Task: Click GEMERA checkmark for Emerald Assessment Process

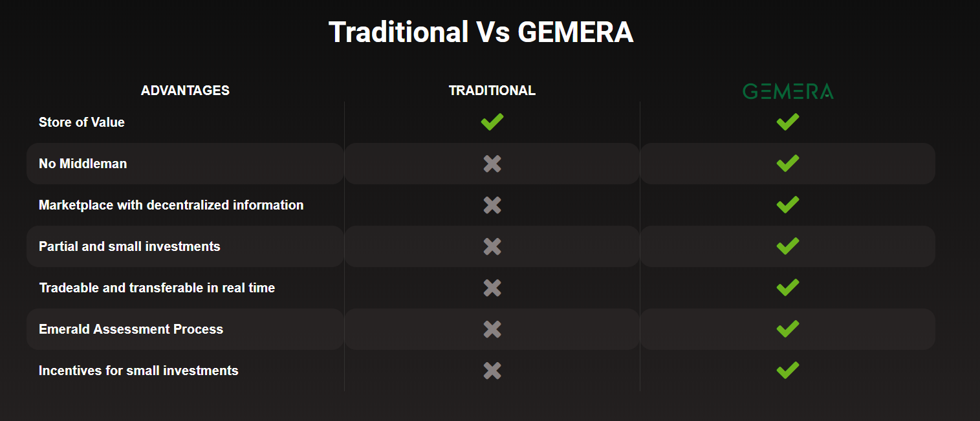Action: click(788, 329)
